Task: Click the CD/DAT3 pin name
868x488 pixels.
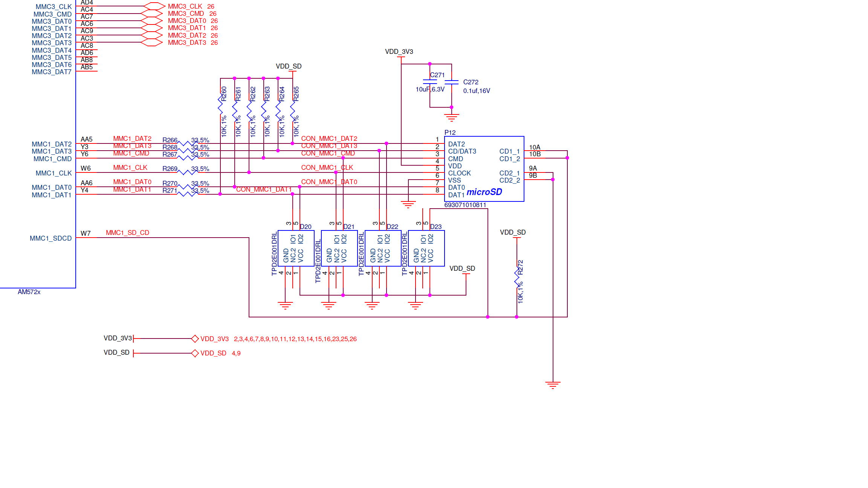Action: coord(462,151)
